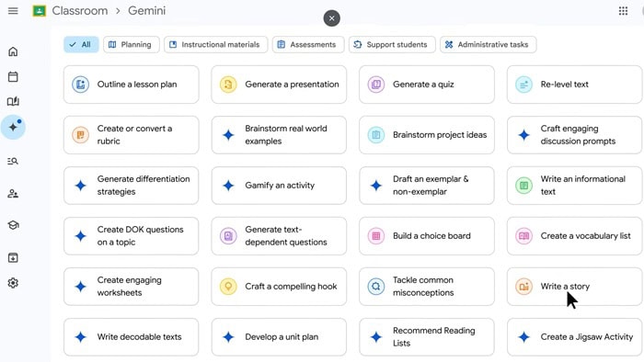Open Create DOK questions on a topic
The image size is (644, 362).
click(x=131, y=236)
